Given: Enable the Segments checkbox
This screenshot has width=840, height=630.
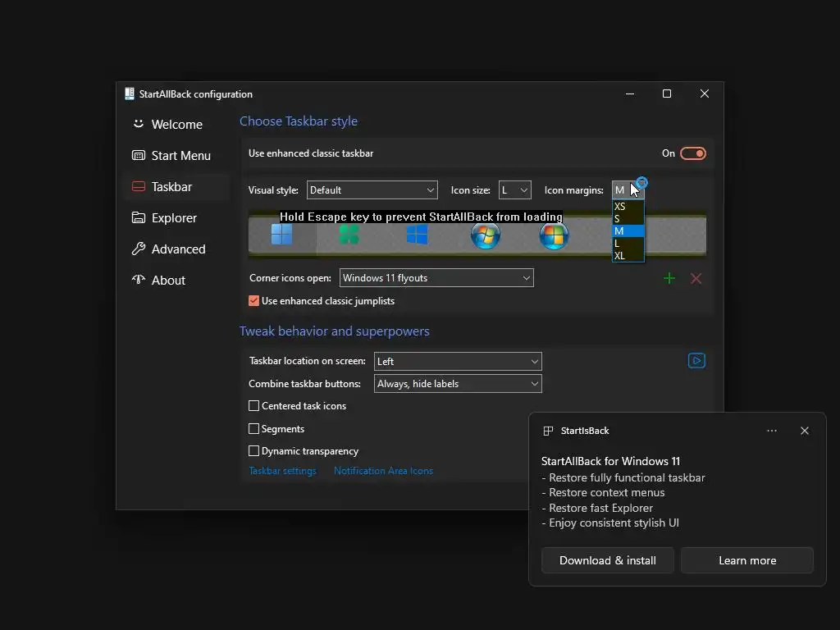Looking at the screenshot, I should [x=254, y=428].
